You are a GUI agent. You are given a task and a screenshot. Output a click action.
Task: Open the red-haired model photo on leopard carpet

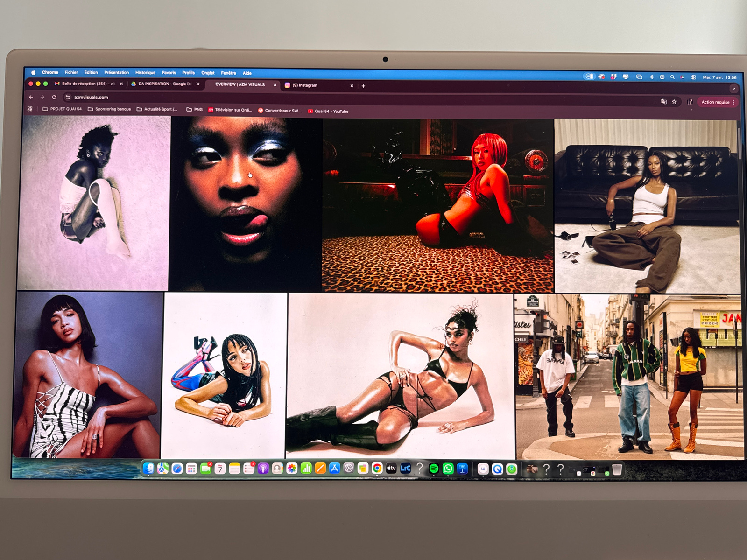point(437,205)
